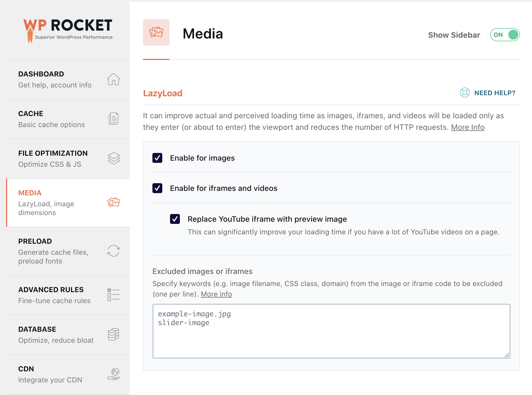Image resolution: width=532 pixels, height=395 pixels.
Task: Click the Preload refresh arrows icon
Action: [113, 251]
